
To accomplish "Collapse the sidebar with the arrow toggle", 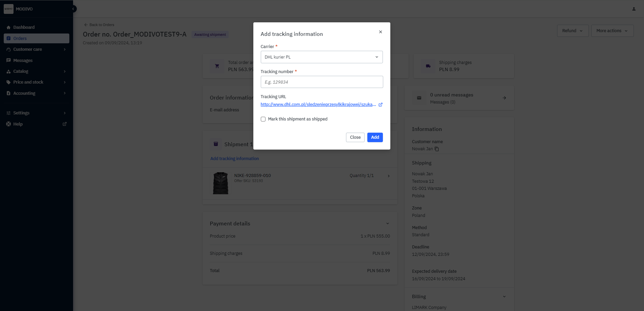I will click(x=73, y=9).
